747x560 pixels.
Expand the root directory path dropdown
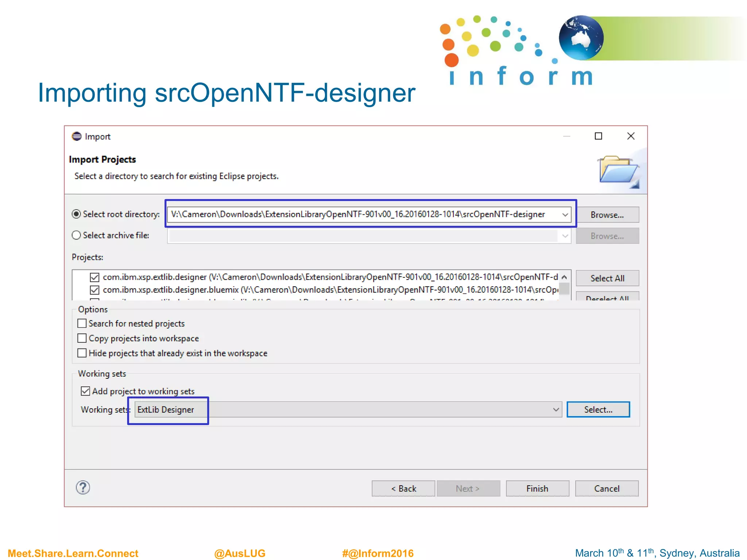click(x=565, y=215)
